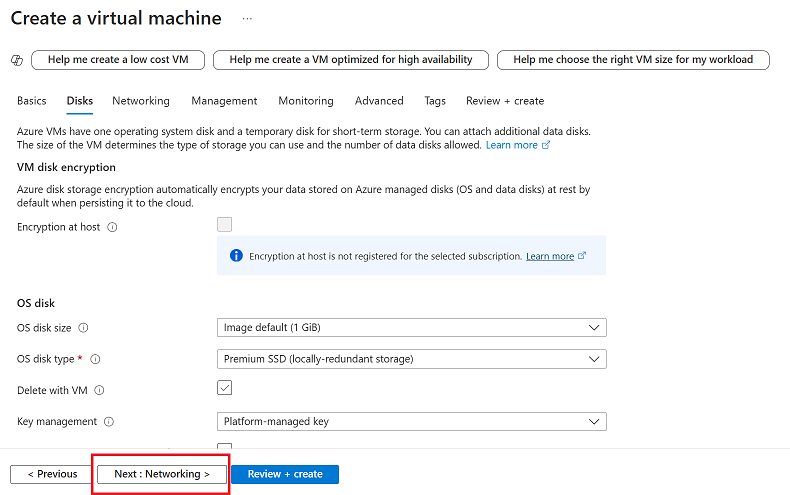Open the Key management dropdown

coord(412,421)
